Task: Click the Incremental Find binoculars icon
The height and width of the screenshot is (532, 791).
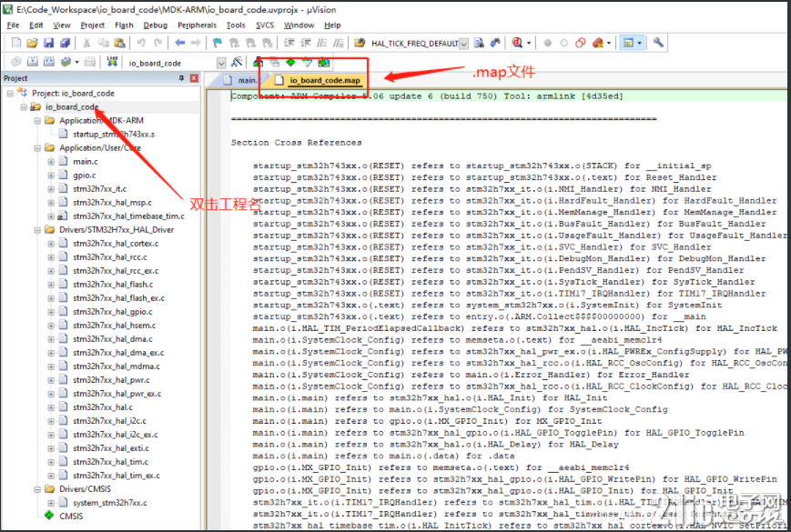Action: click(495, 44)
